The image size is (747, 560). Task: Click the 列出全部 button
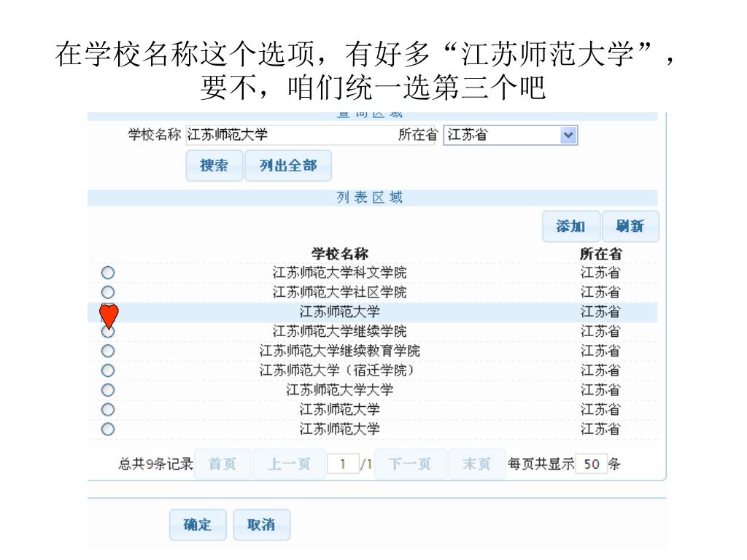coord(287,166)
